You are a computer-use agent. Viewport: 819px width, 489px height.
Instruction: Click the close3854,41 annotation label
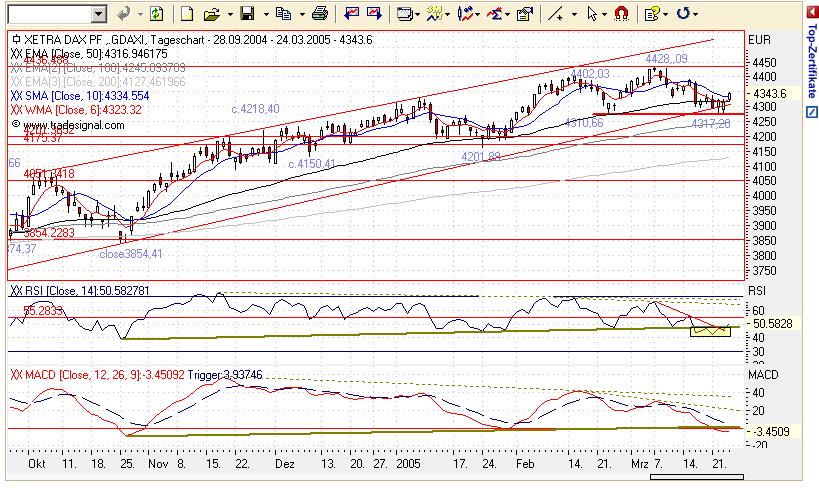tap(131, 254)
